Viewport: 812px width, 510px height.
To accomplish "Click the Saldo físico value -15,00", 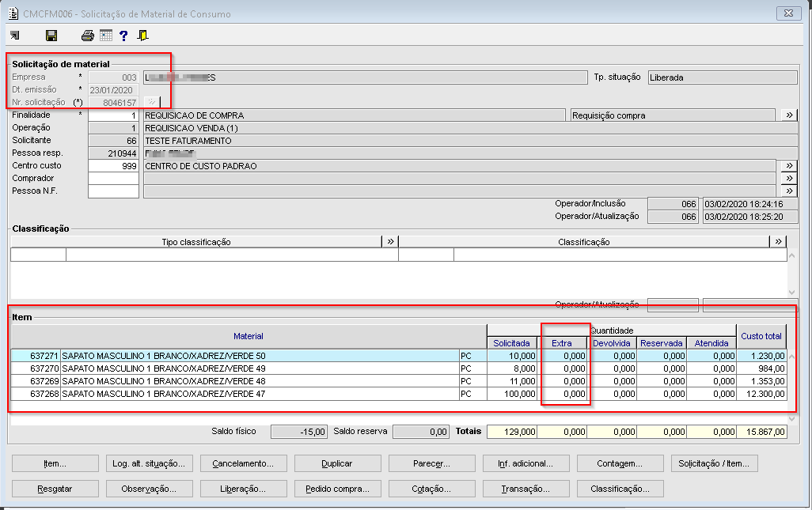I will tap(299, 432).
